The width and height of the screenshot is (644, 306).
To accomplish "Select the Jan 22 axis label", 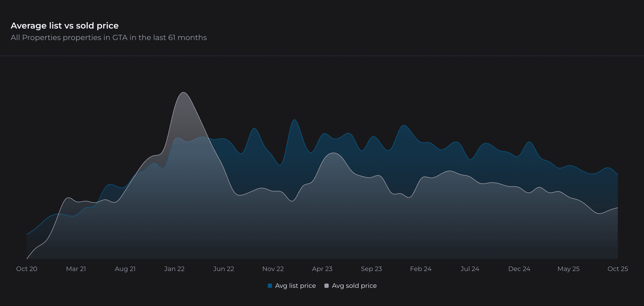I will [x=174, y=269].
